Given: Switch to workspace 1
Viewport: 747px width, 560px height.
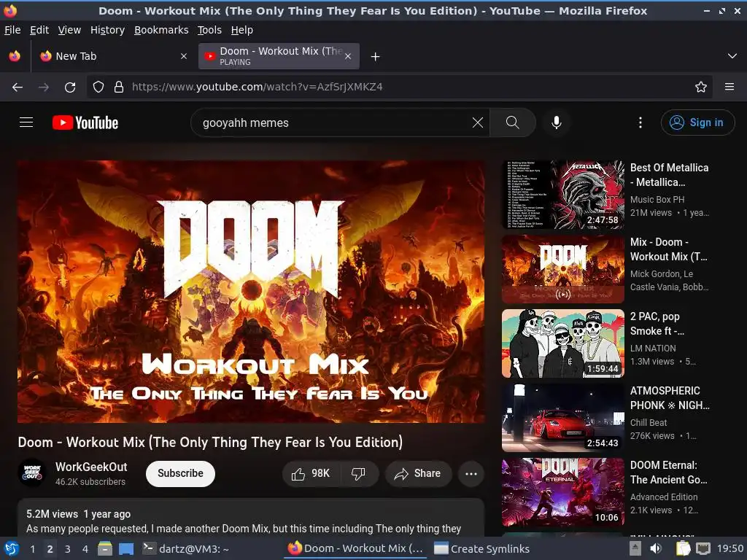Looking at the screenshot, I should point(32,549).
